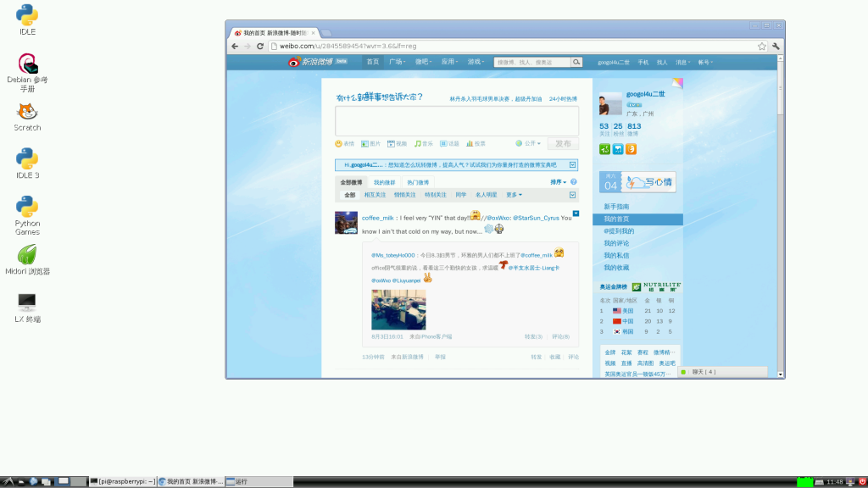Open the office photo thumbnail in the post

point(398,309)
